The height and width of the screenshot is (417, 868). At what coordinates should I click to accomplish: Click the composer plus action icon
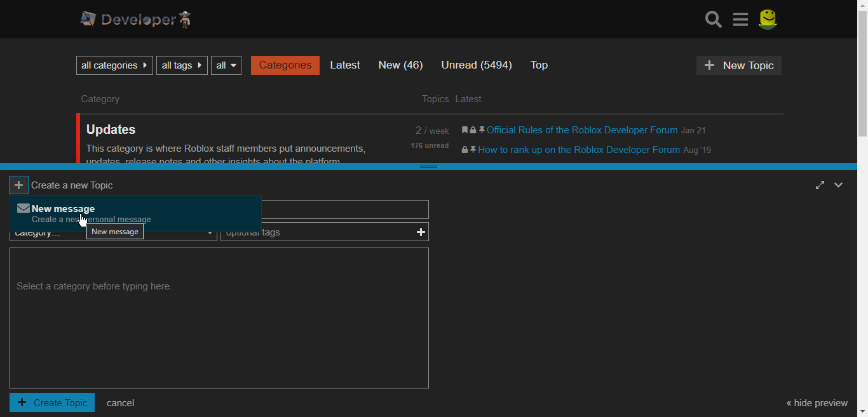(x=19, y=185)
